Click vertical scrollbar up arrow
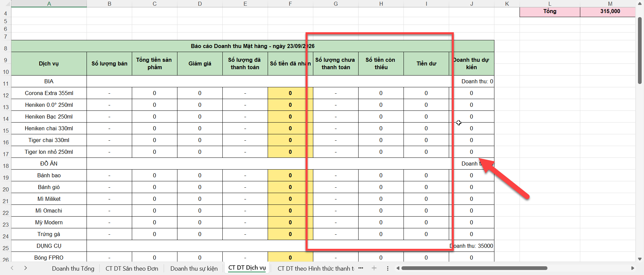644x275 pixels. click(640, 4)
